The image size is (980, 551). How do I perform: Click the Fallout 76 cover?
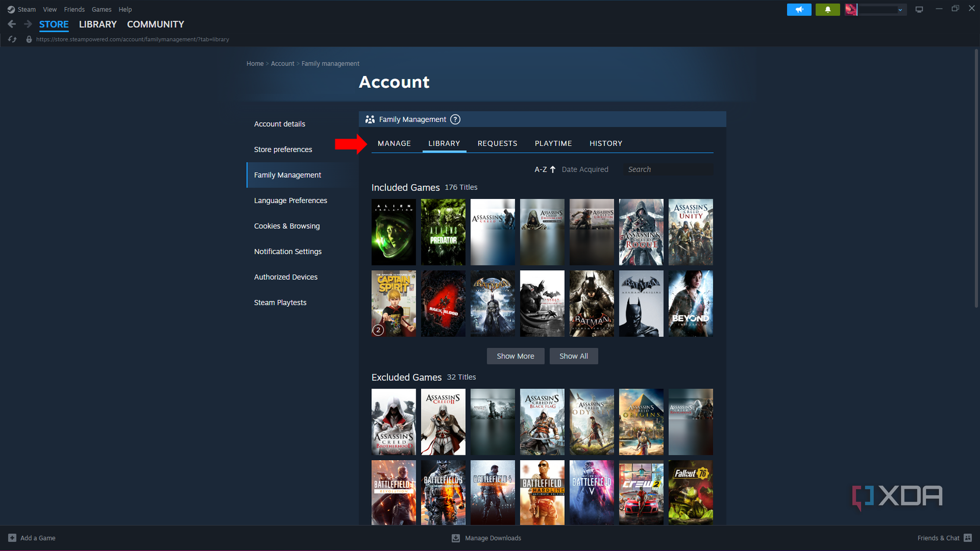[x=691, y=492]
